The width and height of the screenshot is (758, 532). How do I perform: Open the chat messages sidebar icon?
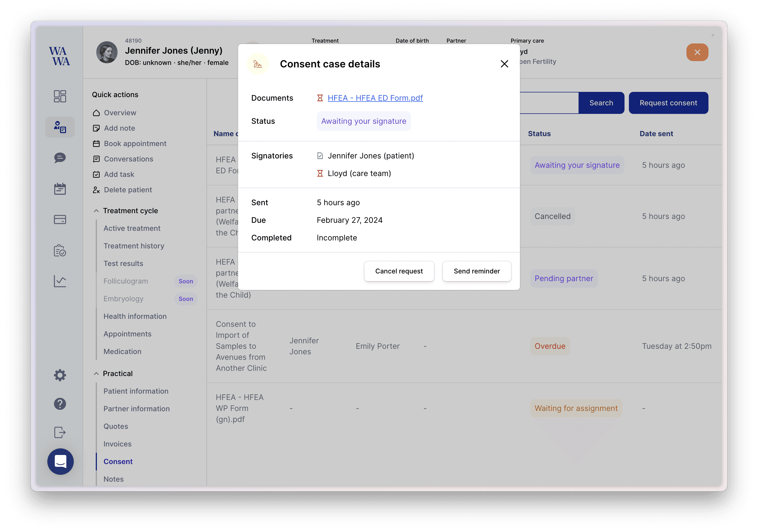coord(60,158)
